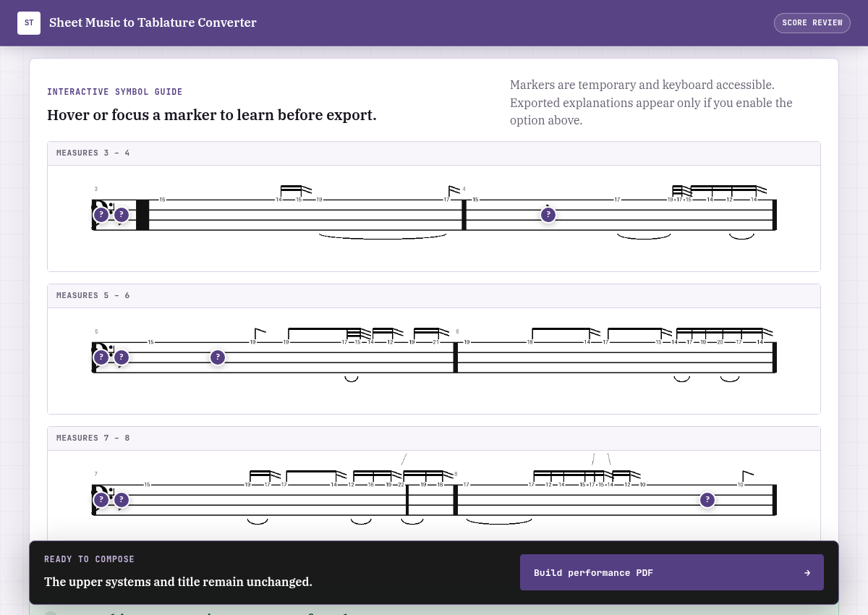Screen dimensions: 868x615
Task: Focus help marker in middle of measure 4
Action: 548,215
